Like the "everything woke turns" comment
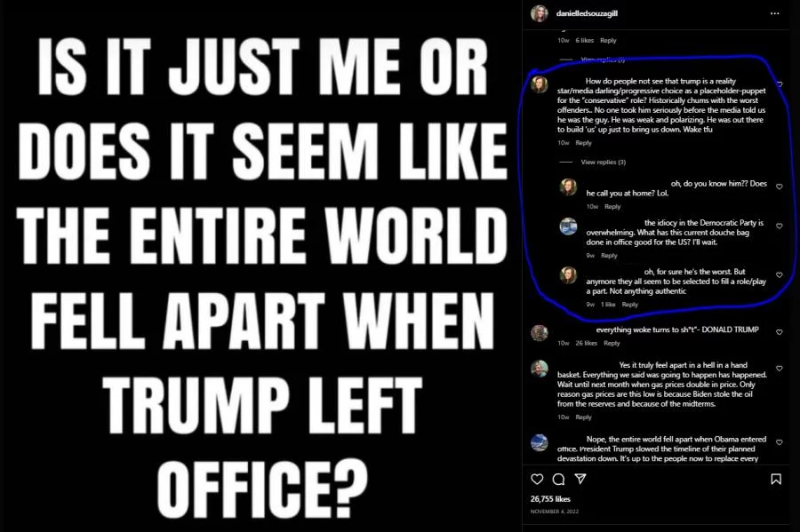This screenshot has height=532, width=800. pos(780,332)
